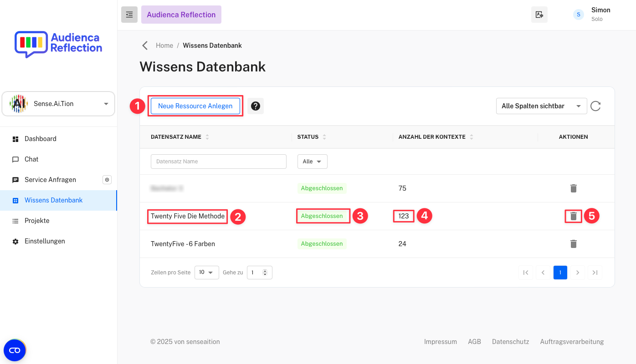This screenshot has height=364, width=636.
Task: Select Dashboard in the sidebar
Action: (x=40, y=138)
